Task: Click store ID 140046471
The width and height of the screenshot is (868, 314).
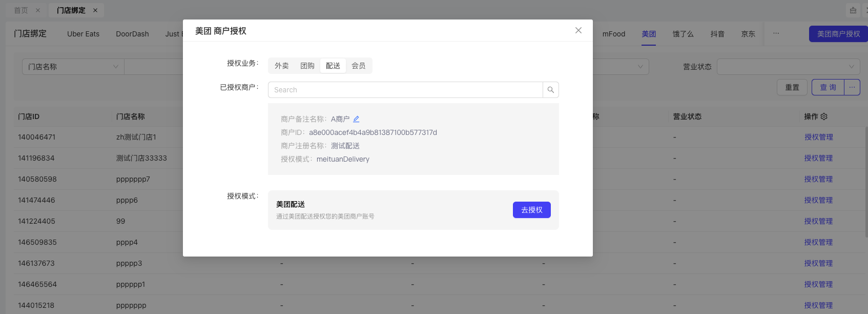Action: tap(37, 137)
